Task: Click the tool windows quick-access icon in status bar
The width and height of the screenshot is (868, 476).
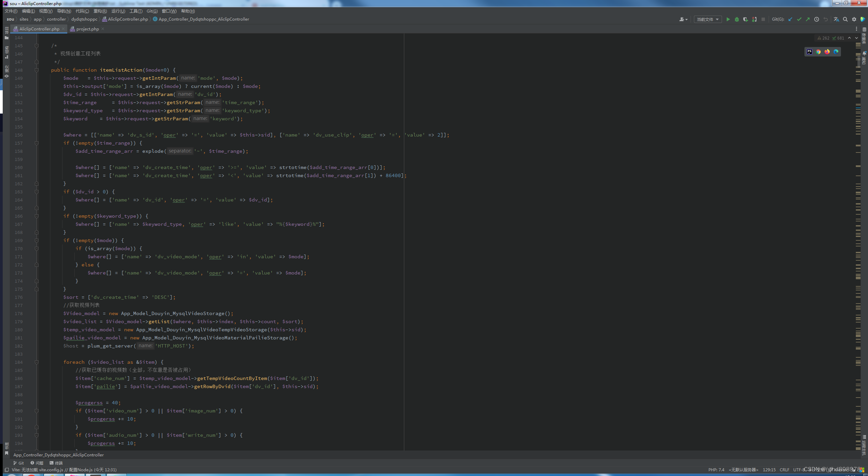Action: pyautogui.click(x=7, y=470)
